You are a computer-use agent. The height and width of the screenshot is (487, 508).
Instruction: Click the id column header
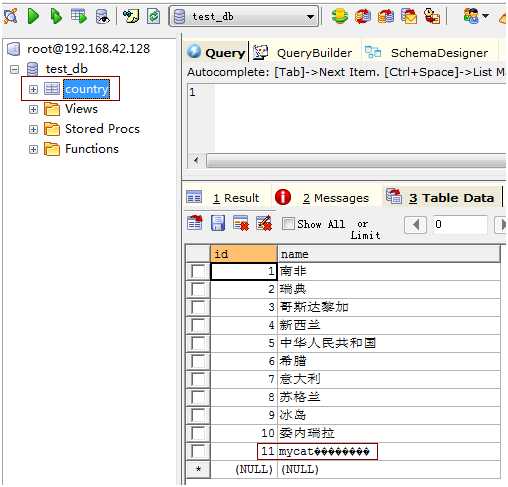pos(244,254)
